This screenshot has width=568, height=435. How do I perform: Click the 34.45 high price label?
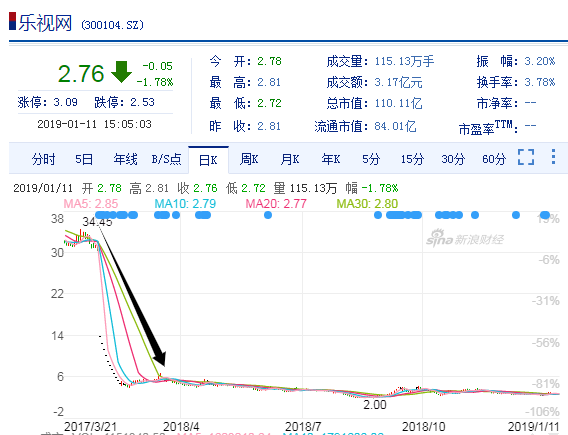click(97, 221)
